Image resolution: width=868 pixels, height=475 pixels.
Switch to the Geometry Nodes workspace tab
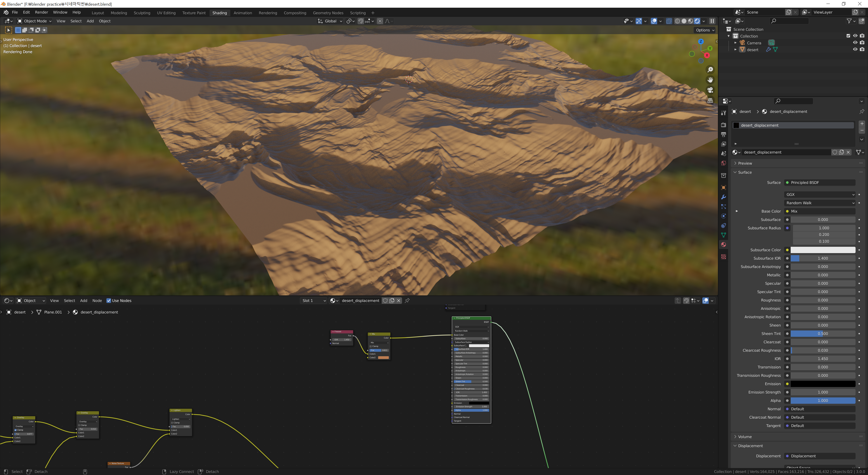click(x=328, y=13)
